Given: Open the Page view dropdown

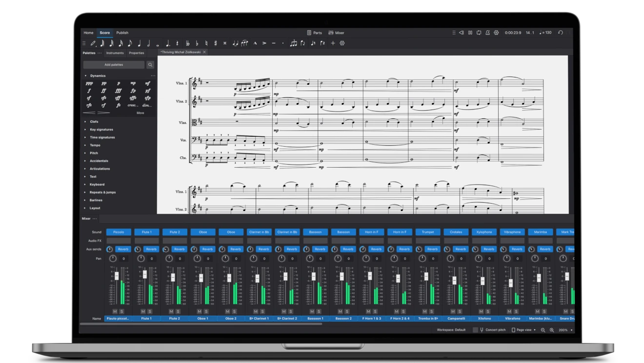Looking at the screenshot, I should (x=523, y=330).
